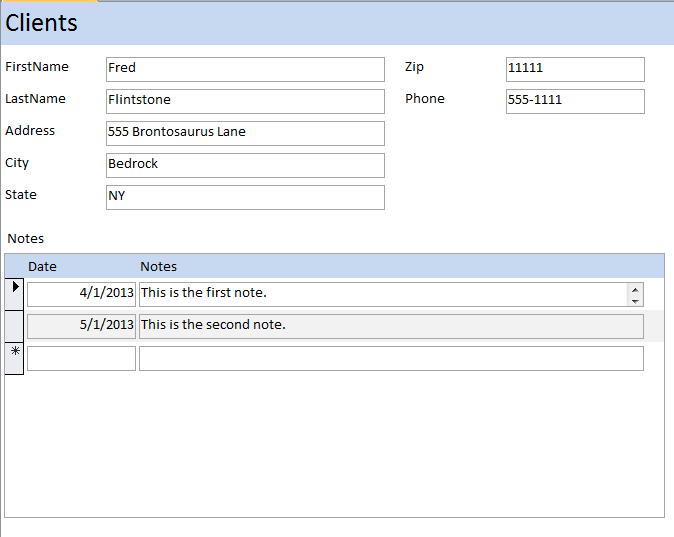674x537 pixels.
Task: Click the Date column header
Action: tap(43, 266)
